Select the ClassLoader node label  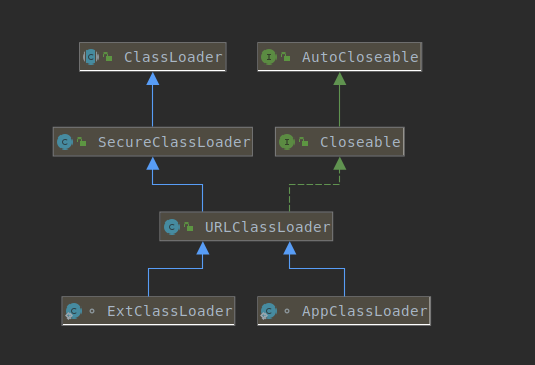(173, 57)
